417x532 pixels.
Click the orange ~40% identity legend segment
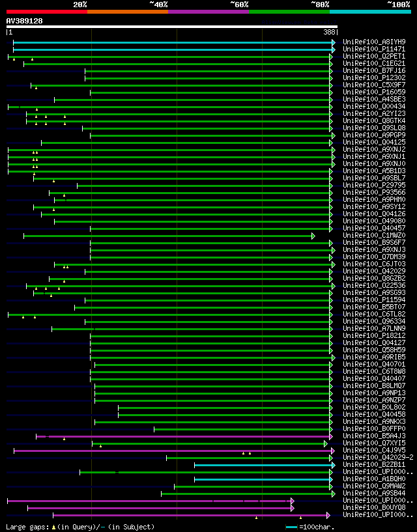coord(128,12)
